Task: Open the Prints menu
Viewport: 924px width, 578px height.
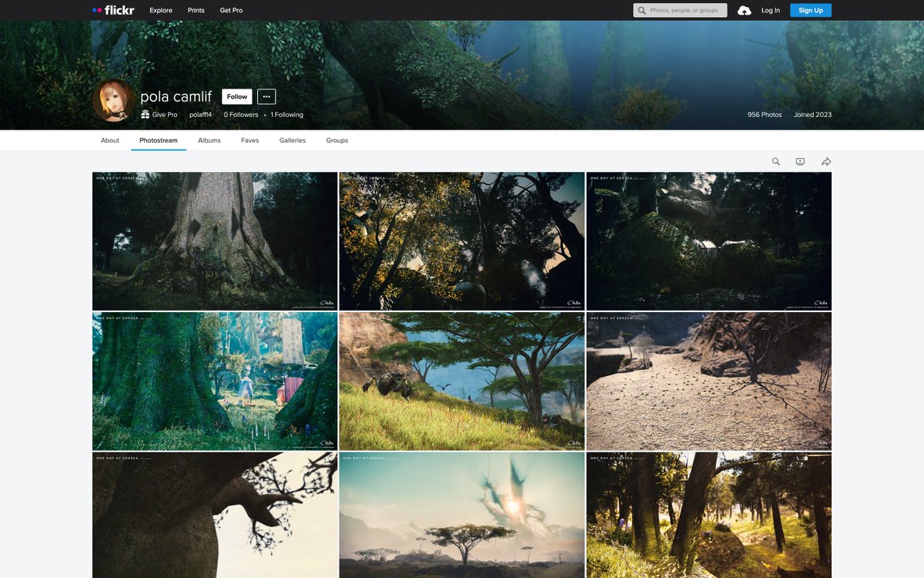Action: (196, 10)
